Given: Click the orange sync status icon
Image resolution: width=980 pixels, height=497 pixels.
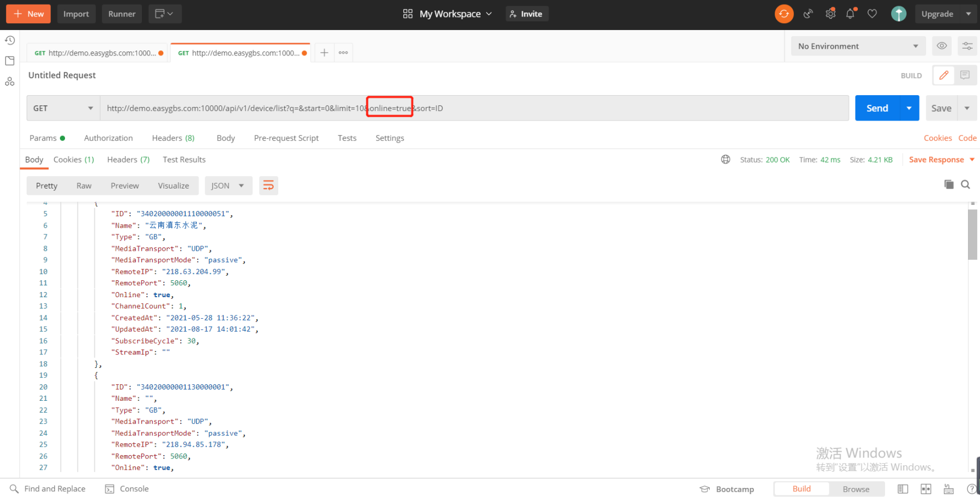Looking at the screenshot, I should tap(784, 14).
